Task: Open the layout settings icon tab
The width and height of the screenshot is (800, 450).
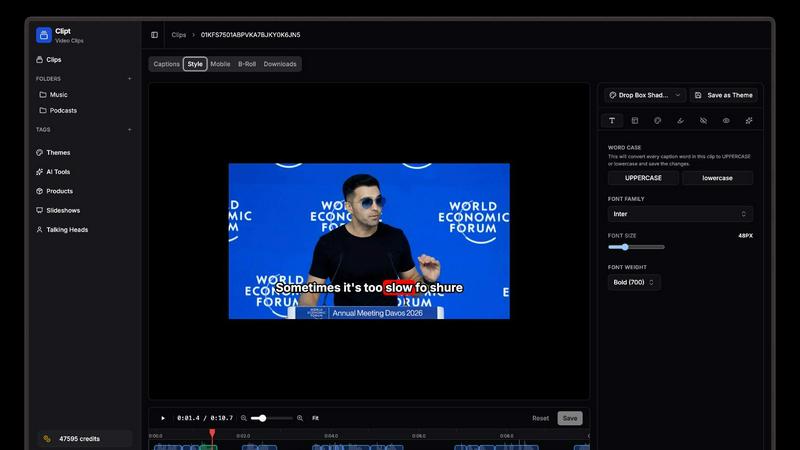Action: [635, 120]
